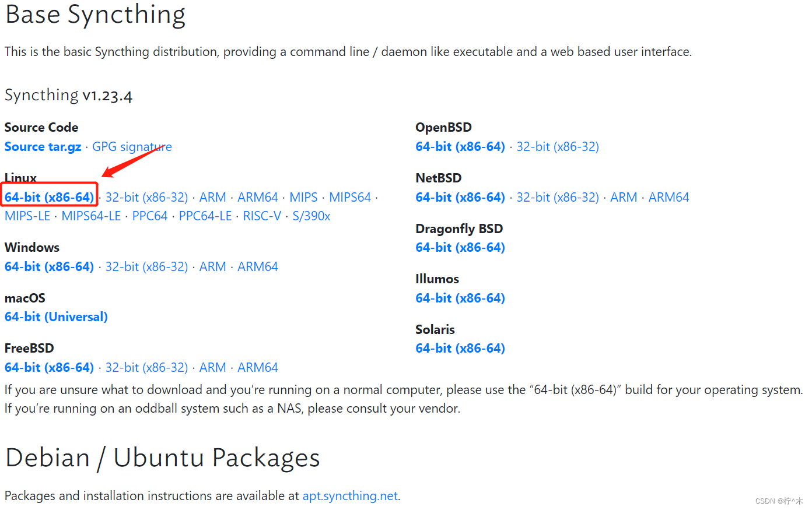Download NetBSD 64-bit (x86-64) build
This screenshot has width=812, height=510.
[x=460, y=198]
